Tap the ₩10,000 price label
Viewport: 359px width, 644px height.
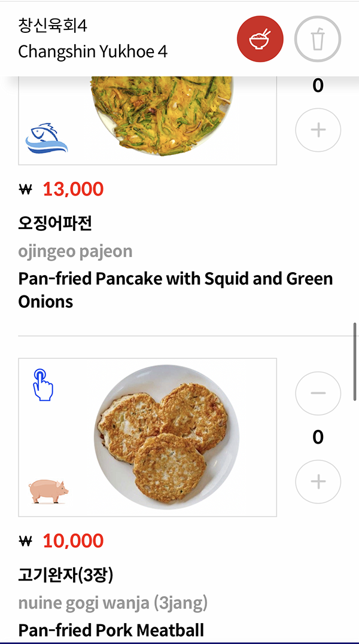72,541
